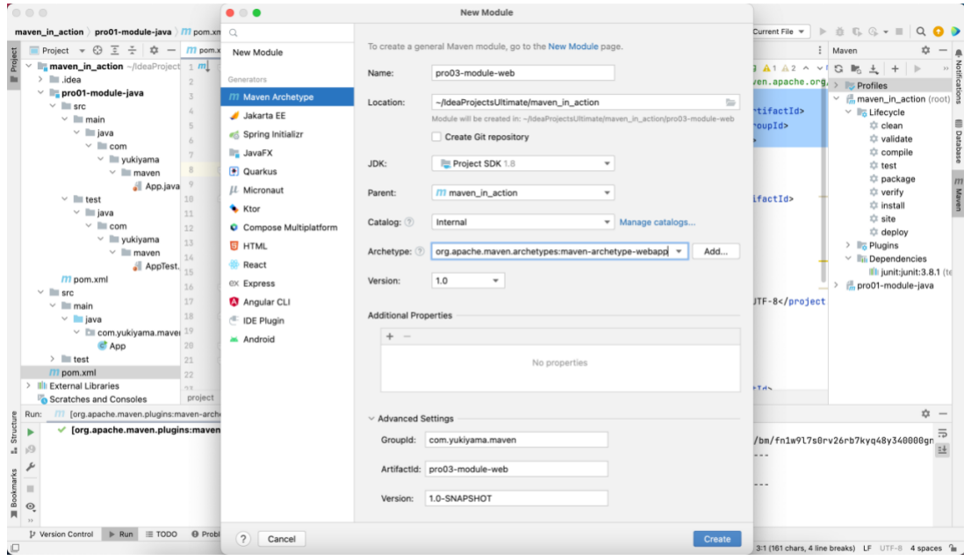Click the generator search field
Viewport: 971px width, 560px height.
(287, 32)
